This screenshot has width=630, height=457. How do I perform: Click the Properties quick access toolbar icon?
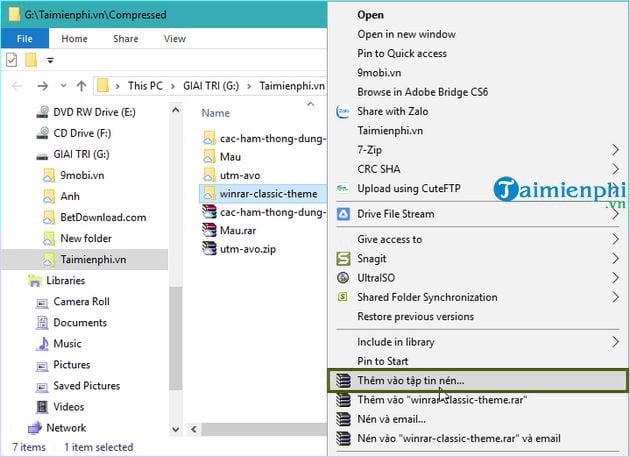point(12,60)
